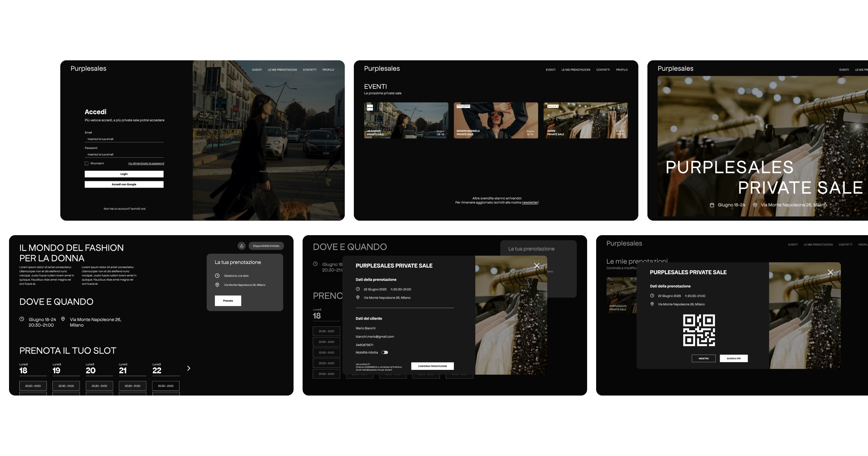The height and width of the screenshot is (456, 868).
Task: Click the Email input field
Action: click(x=124, y=139)
